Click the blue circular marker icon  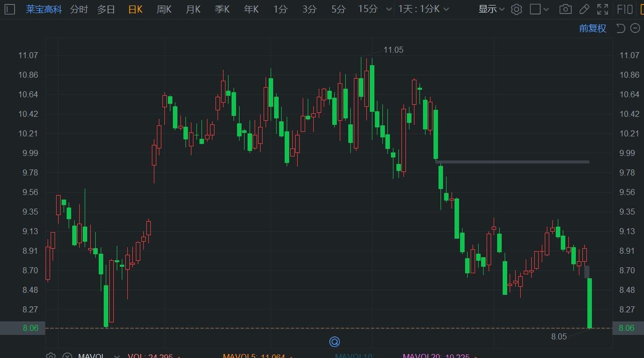[334, 342]
